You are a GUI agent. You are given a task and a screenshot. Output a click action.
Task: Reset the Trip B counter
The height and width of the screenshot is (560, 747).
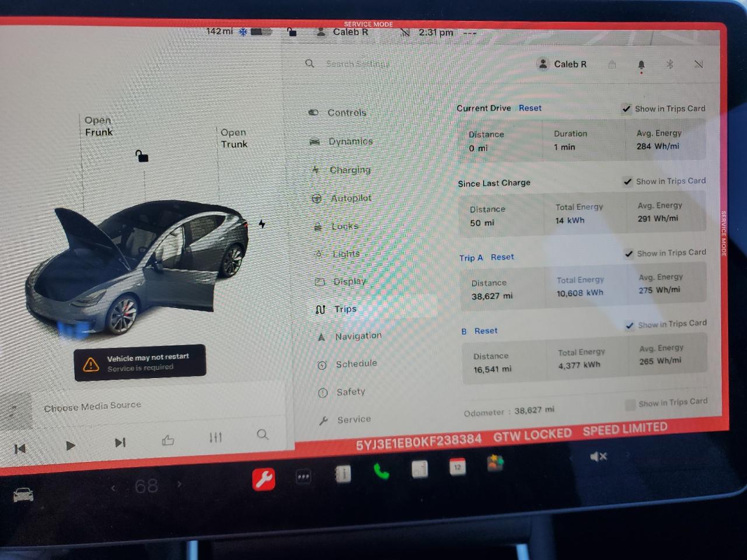[x=486, y=331]
